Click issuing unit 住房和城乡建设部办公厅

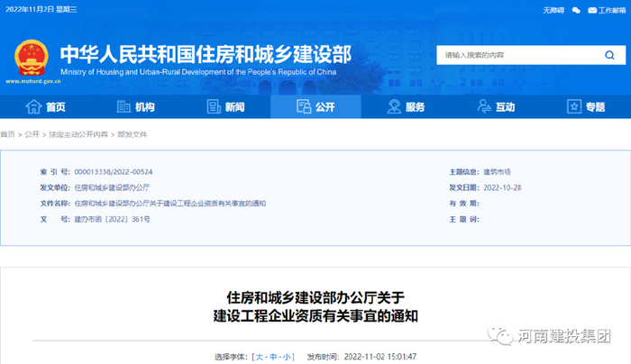(x=112, y=187)
